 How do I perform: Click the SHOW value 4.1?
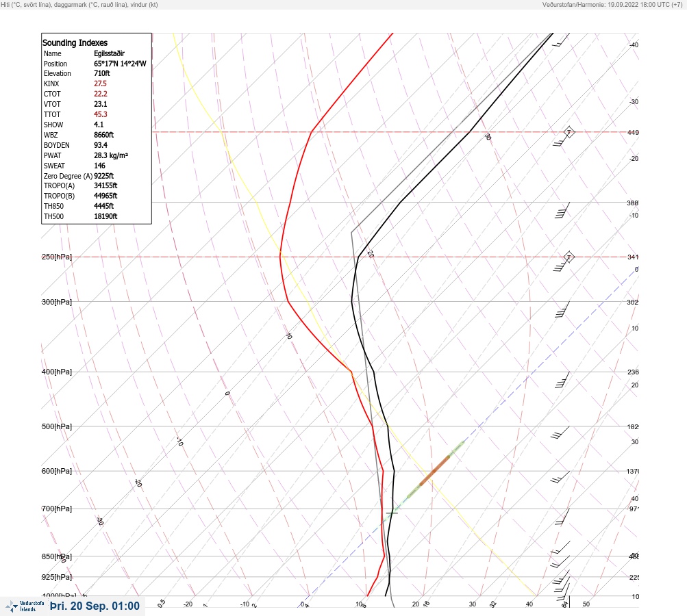[99, 125]
